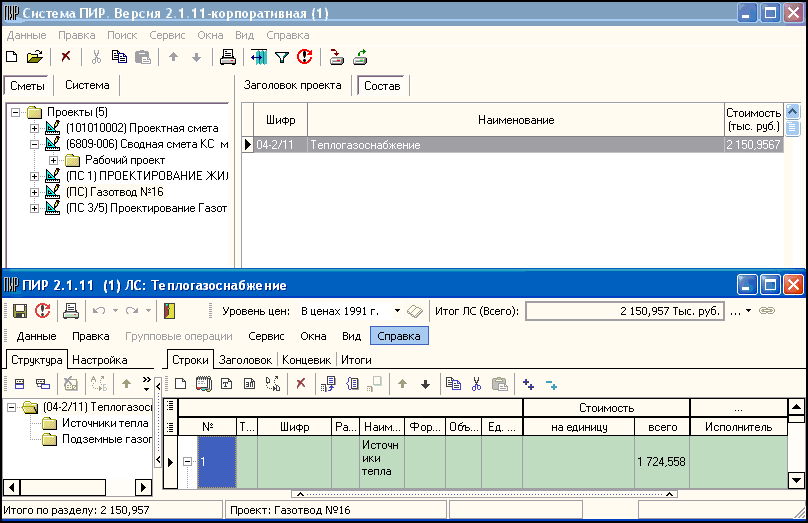This screenshot has height=523, width=808.
Task: Collapse the (6809-006) Сводная смета node
Action: click(34, 144)
